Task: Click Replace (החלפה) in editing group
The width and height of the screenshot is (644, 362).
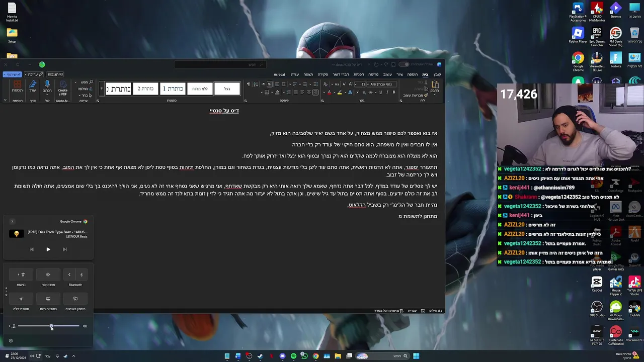Action: (85, 89)
